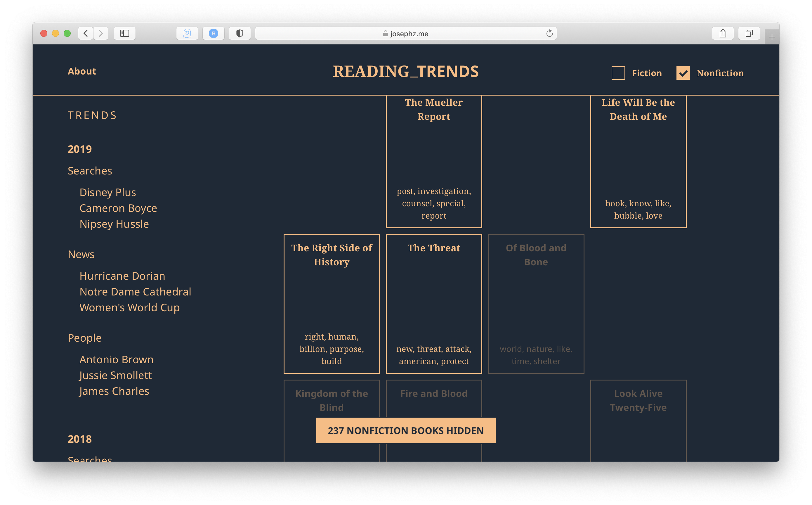Click the josephz.me address bar
Image resolution: width=812 pixels, height=505 pixels.
(406, 33)
